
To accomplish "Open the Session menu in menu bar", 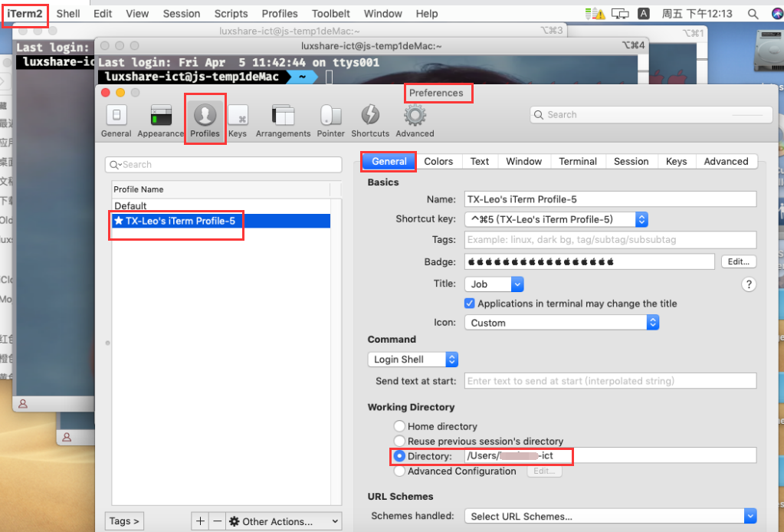I will (182, 14).
